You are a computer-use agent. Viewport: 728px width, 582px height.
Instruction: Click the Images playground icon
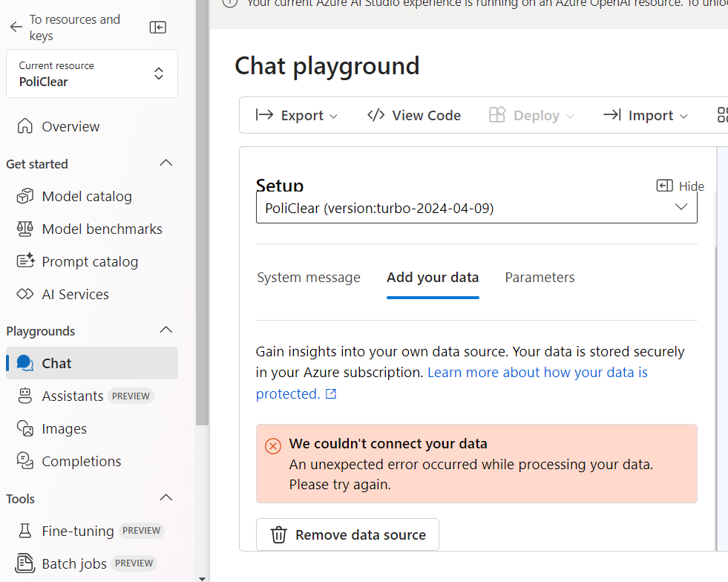pyautogui.click(x=25, y=428)
